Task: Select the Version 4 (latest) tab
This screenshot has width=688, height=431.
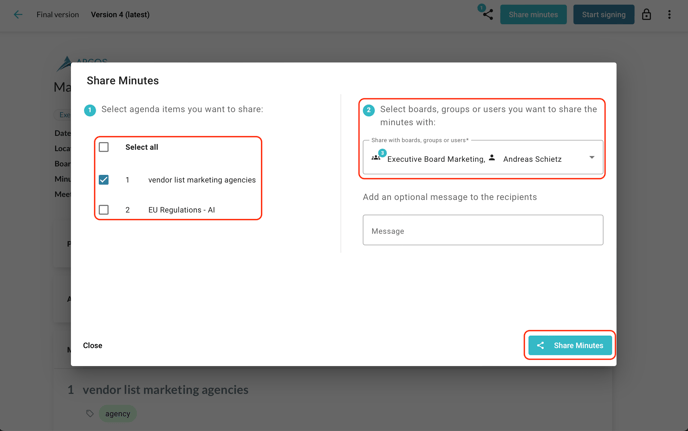Action: click(x=120, y=15)
